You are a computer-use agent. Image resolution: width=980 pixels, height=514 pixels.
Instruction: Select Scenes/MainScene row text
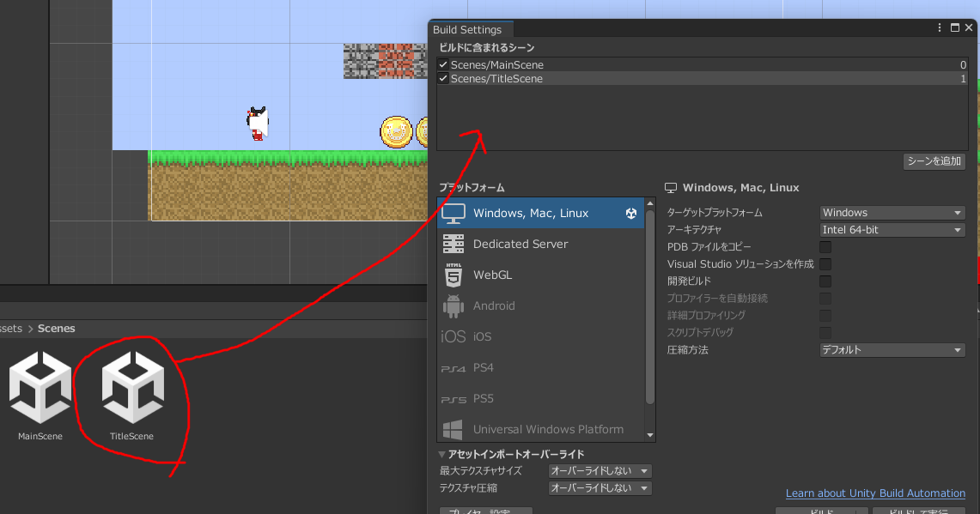(x=497, y=65)
